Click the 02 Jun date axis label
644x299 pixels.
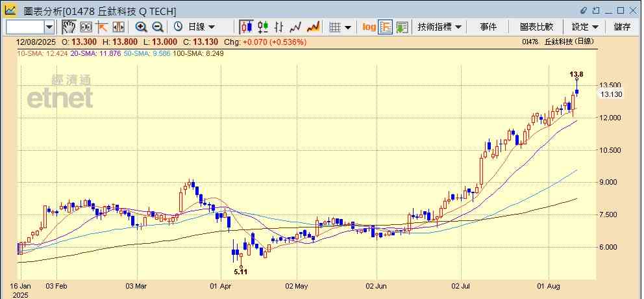click(x=377, y=286)
